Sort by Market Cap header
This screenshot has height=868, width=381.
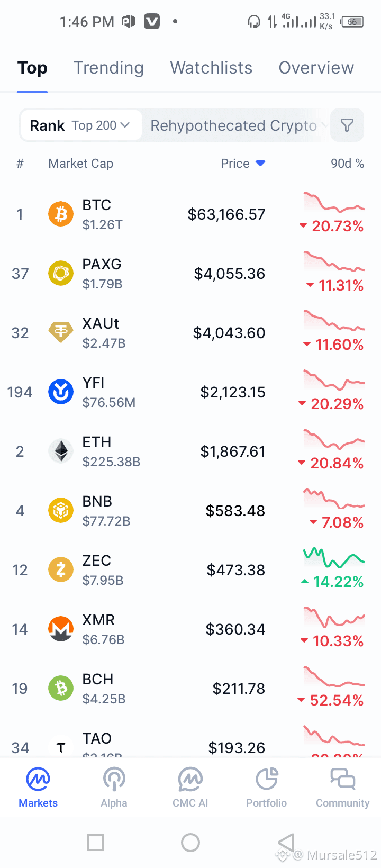(x=81, y=164)
